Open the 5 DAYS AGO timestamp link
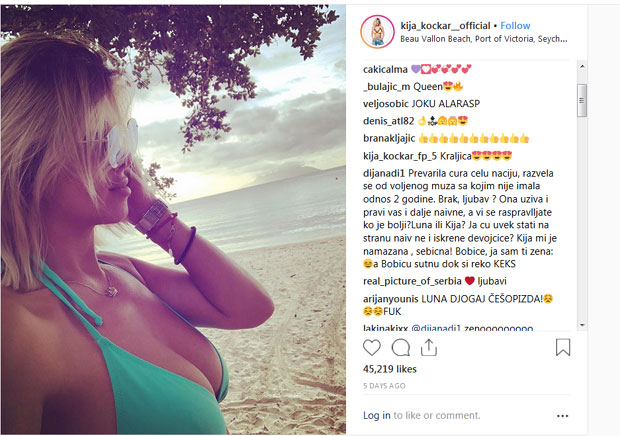 pyautogui.click(x=384, y=386)
